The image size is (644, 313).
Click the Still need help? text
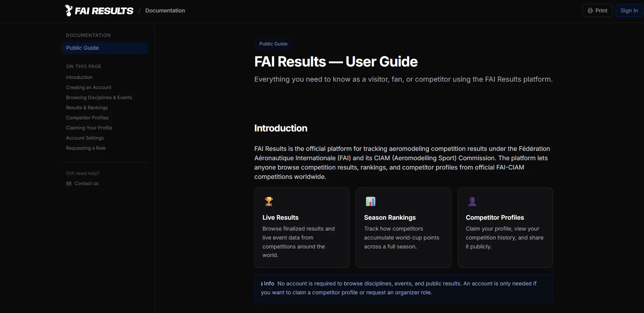coord(83,173)
